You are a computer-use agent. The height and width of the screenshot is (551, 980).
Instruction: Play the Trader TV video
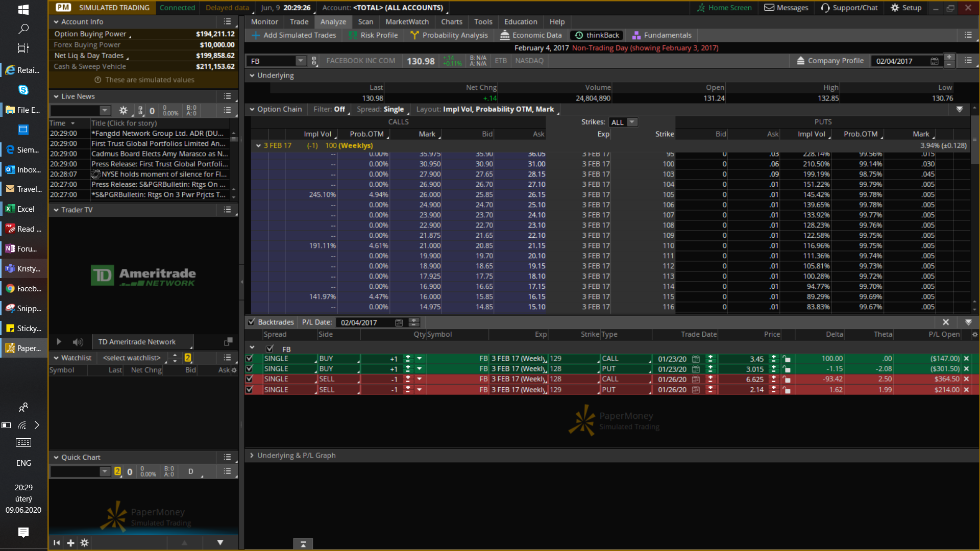(59, 342)
